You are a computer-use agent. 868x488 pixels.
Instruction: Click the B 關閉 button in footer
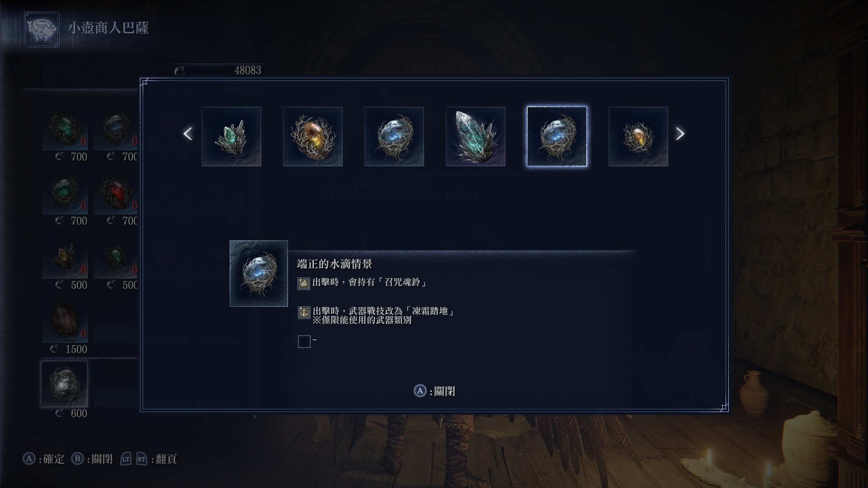point(92,459)
